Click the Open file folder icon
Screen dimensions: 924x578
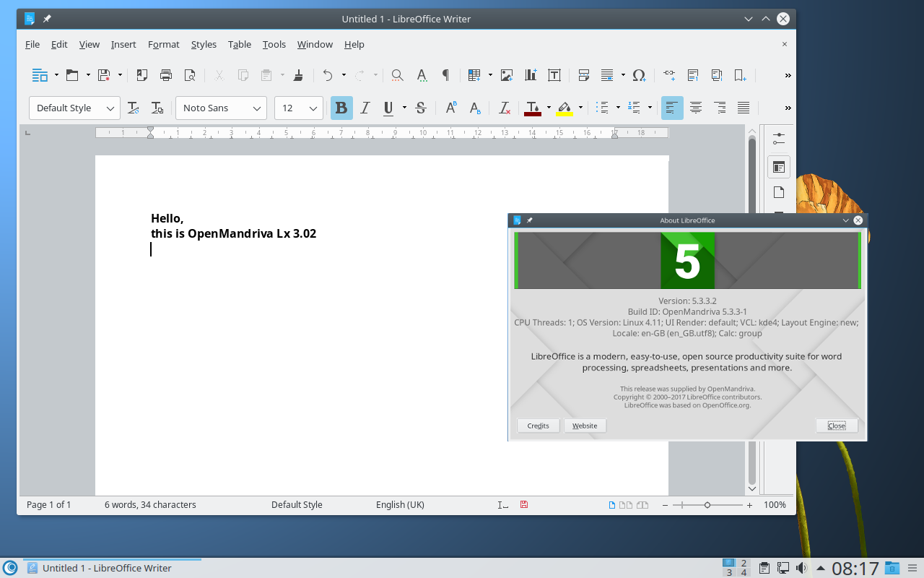coord(72,74)
